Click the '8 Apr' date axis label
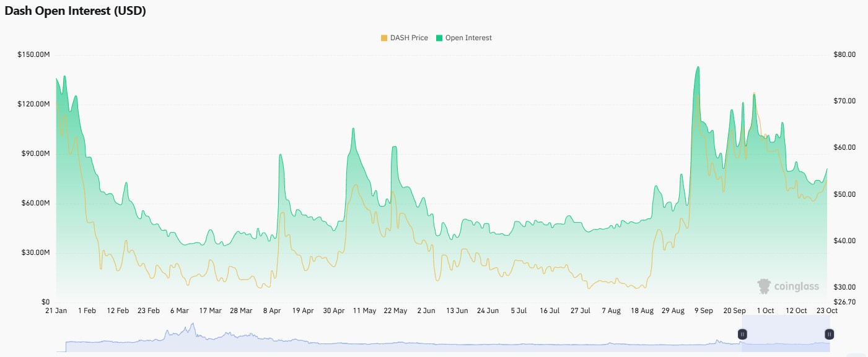The width and height of the screenshot is (868, 357). click(x=272, y=311)
